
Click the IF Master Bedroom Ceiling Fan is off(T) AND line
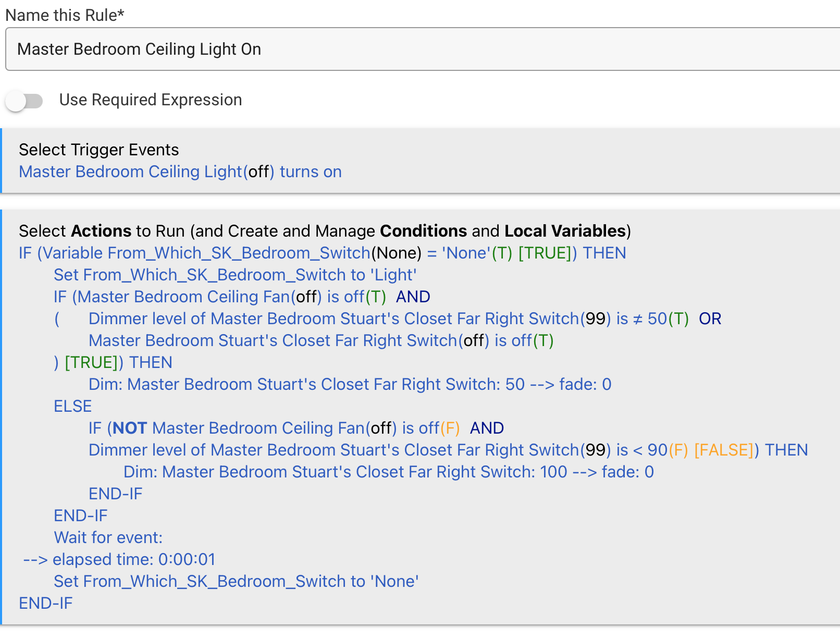(242, 297)
